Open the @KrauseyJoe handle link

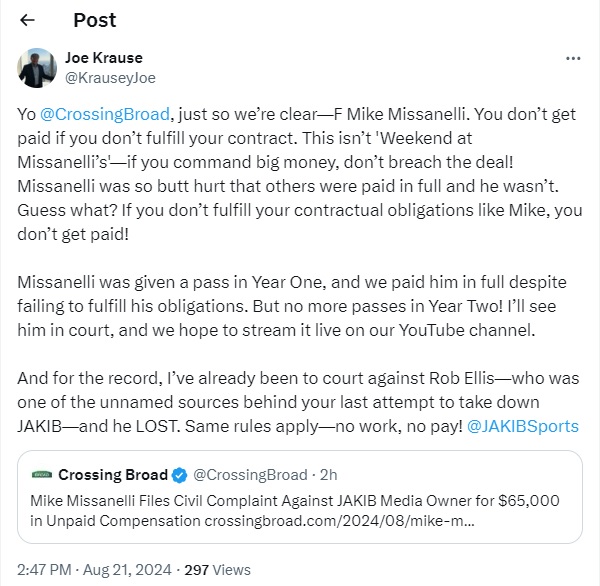pyautogui.click(x=110, y=77)
